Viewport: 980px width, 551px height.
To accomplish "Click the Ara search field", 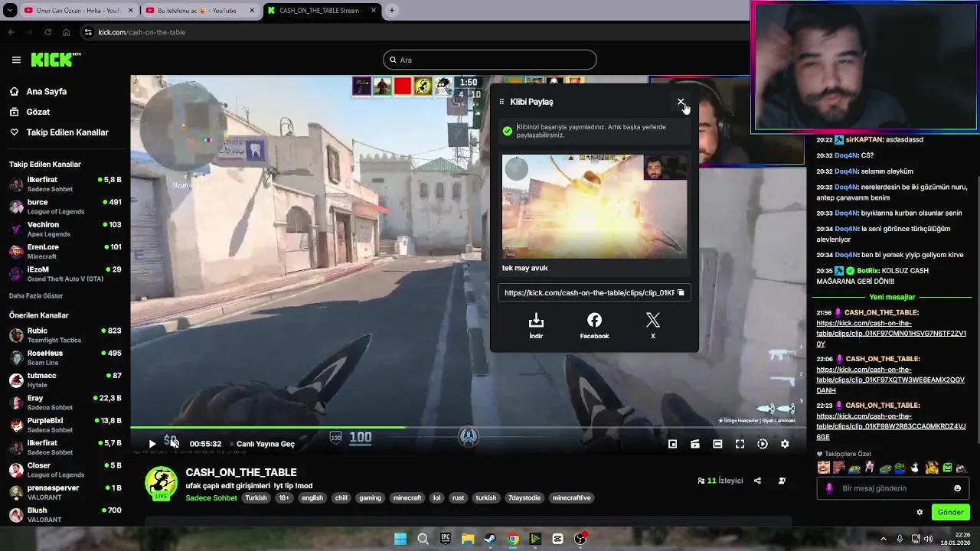I will click(x=490, y=60).
